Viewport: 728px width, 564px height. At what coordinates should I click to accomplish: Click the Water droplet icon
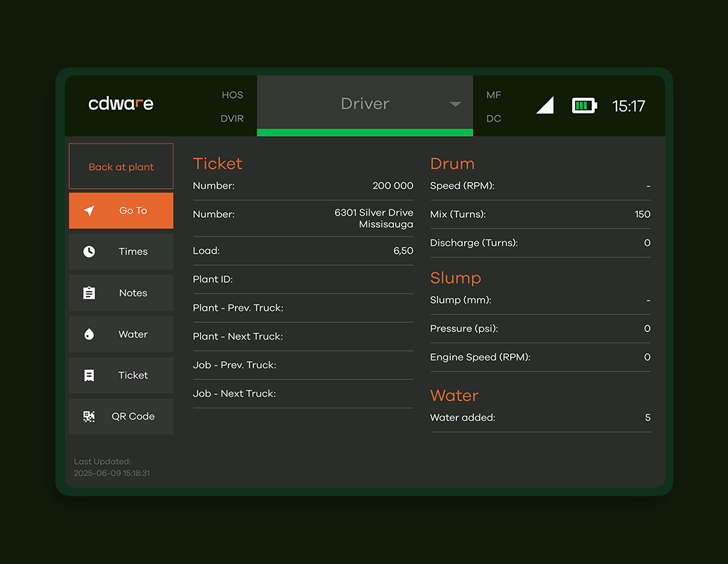(x=89, y=334)
